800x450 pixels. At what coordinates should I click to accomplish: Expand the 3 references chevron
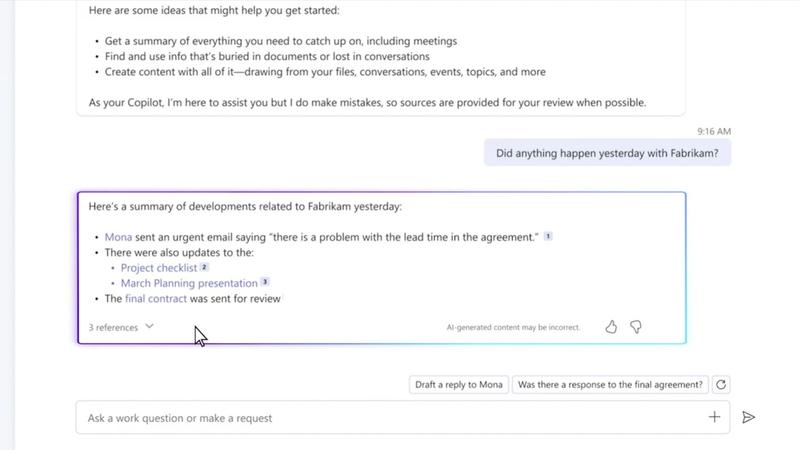click(149, 327)
